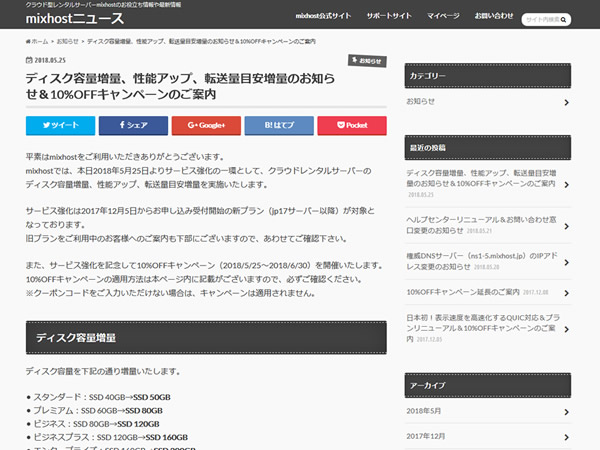This screenshot has height=450, width=600.
Task: Click chevron beside 2018年5月 archive
Action: pyautogui.click(x=566, y=412)
